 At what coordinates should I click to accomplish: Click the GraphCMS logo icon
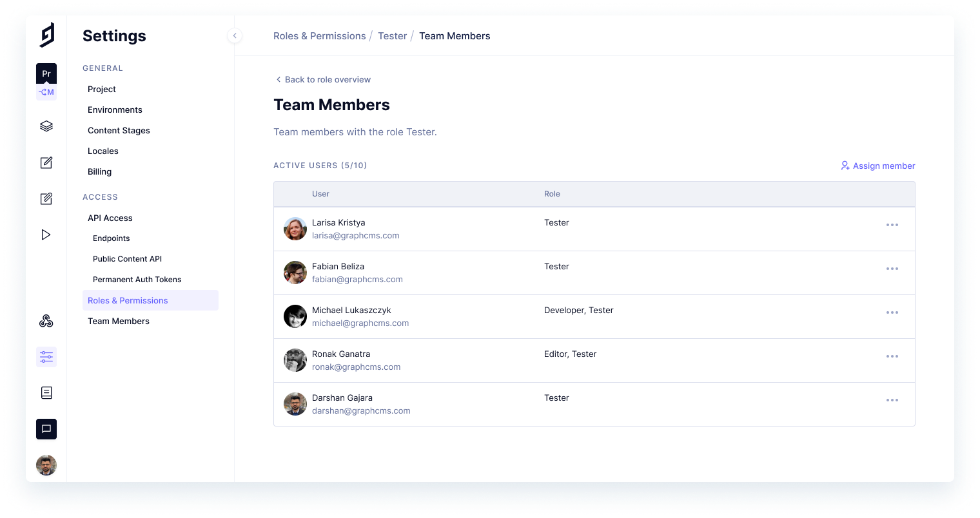pyautogui.click(x=47, y=35)
